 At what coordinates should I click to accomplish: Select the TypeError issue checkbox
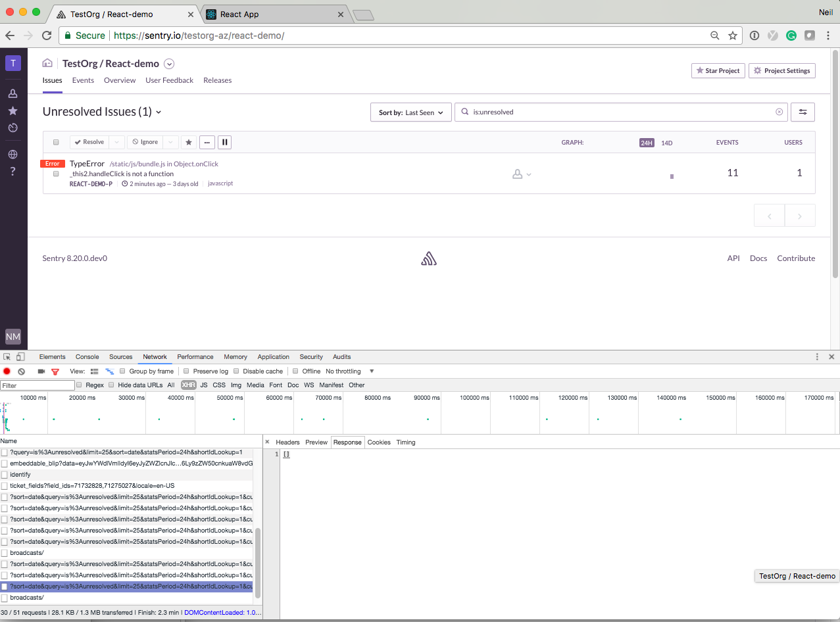coord(56,174)
